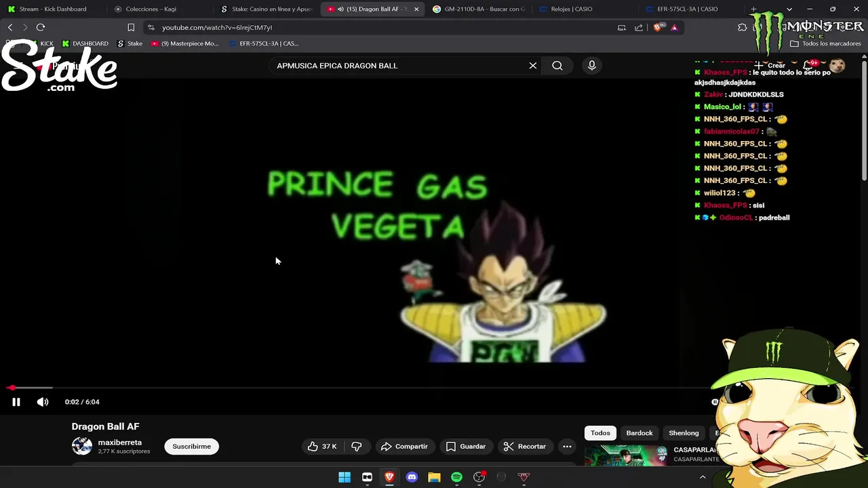868x488 pixels.
Task: Click the browser share icon in the address bar
Action: (x=639, y=27)
